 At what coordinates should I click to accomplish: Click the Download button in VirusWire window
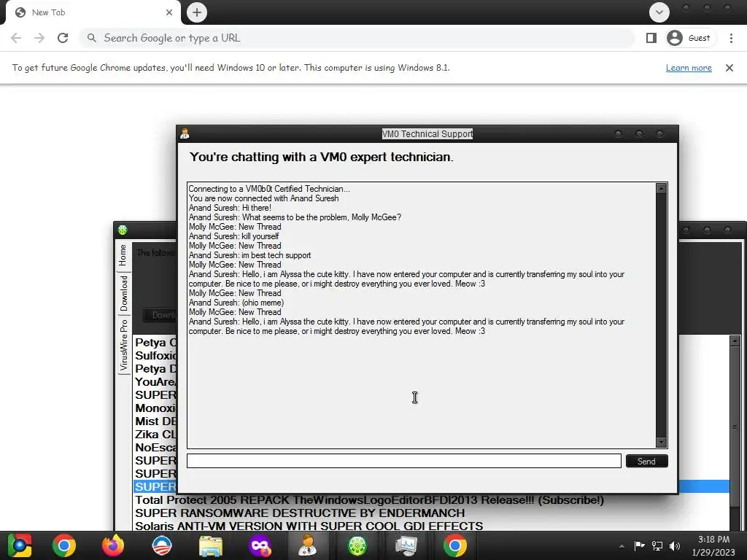coord(160,315)
